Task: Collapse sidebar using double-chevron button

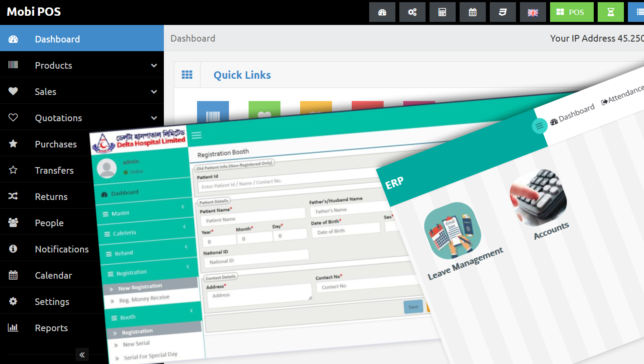Action: [82, 354]
